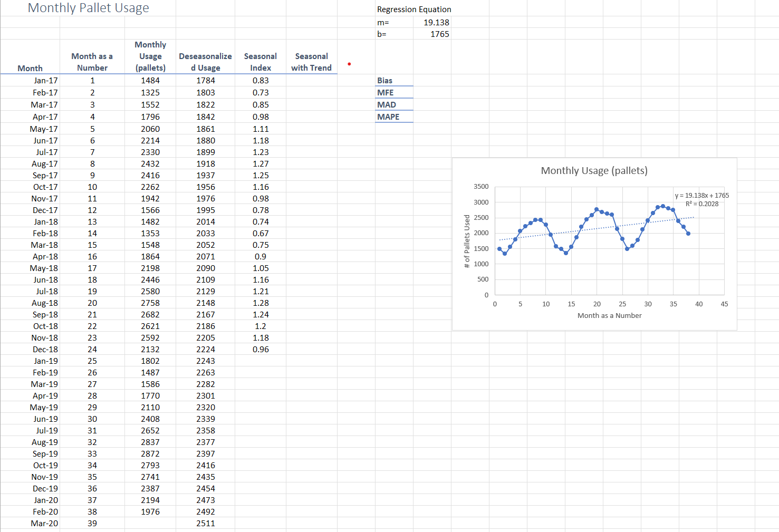Click the # of Pallets Used axis title
Image resolution: width=779 pixels, height=532 pixels.
(x=467, y=241)
